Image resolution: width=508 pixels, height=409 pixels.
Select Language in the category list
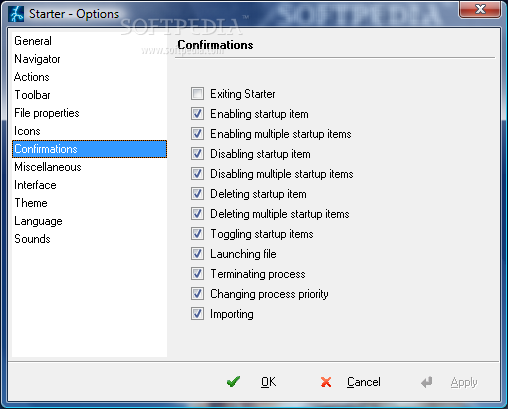point(89,221)
